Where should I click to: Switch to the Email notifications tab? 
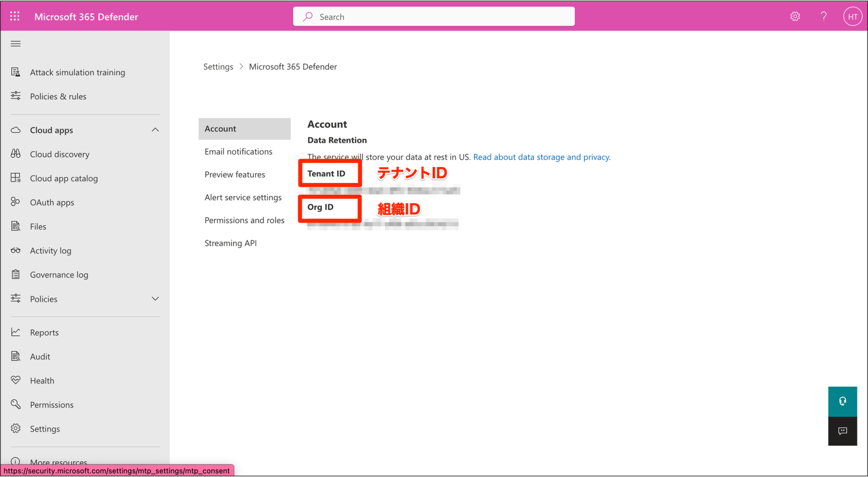[x=238, y=151]
